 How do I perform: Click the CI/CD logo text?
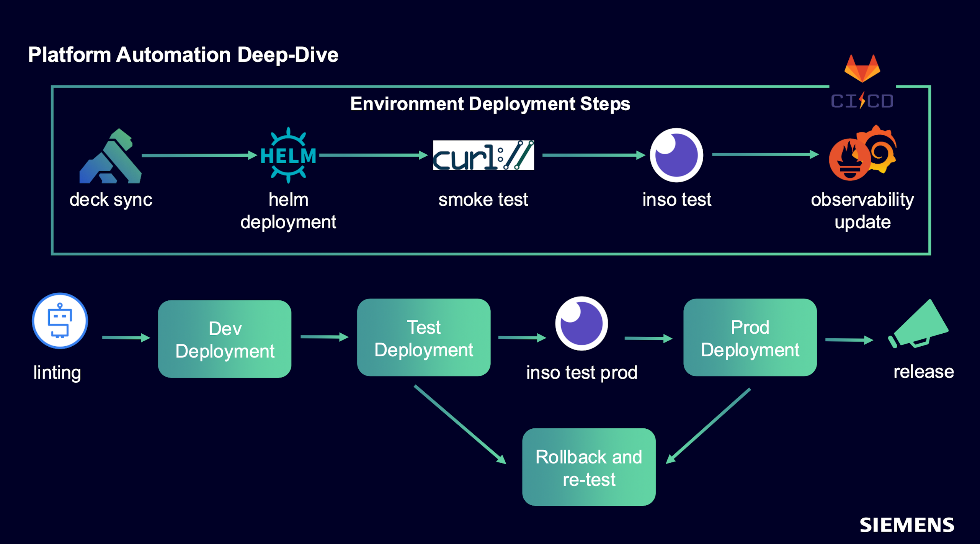point(862,101)
